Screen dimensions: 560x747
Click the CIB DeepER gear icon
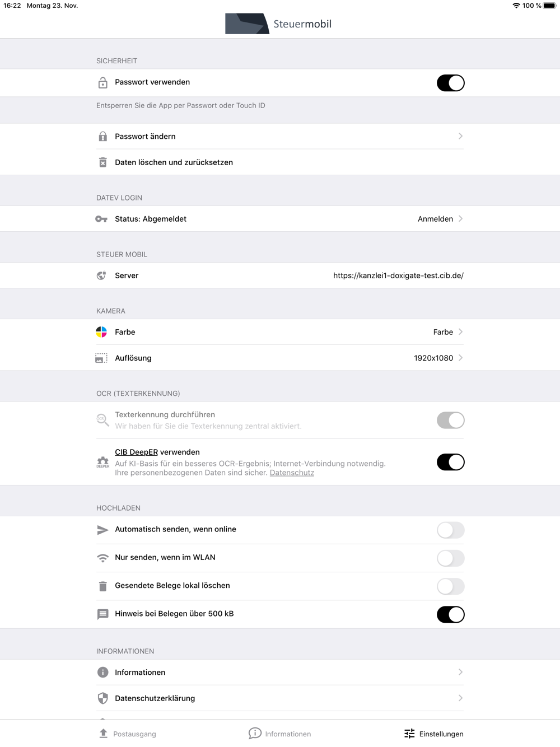pyautogui.click(x=103, y=462)
